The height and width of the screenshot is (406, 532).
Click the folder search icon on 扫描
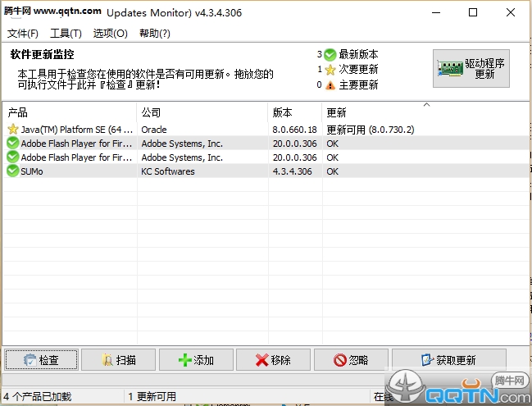[x=107, y=360]
